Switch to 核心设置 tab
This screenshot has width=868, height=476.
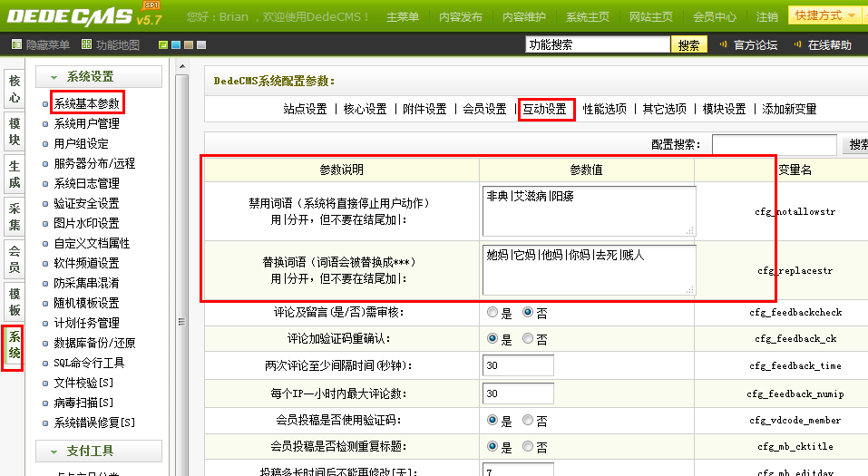pyautogui.click(x=365, y=109)
